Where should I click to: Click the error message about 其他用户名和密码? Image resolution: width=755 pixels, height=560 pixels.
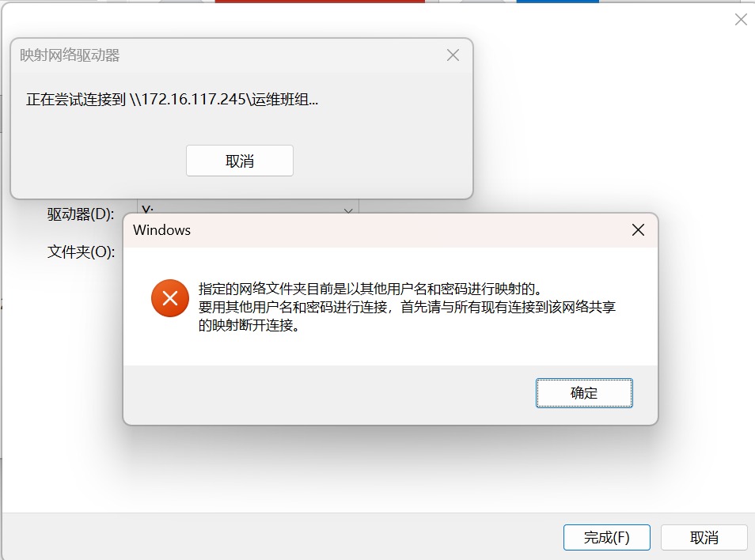pyautogui.click(x=407, y=307)
